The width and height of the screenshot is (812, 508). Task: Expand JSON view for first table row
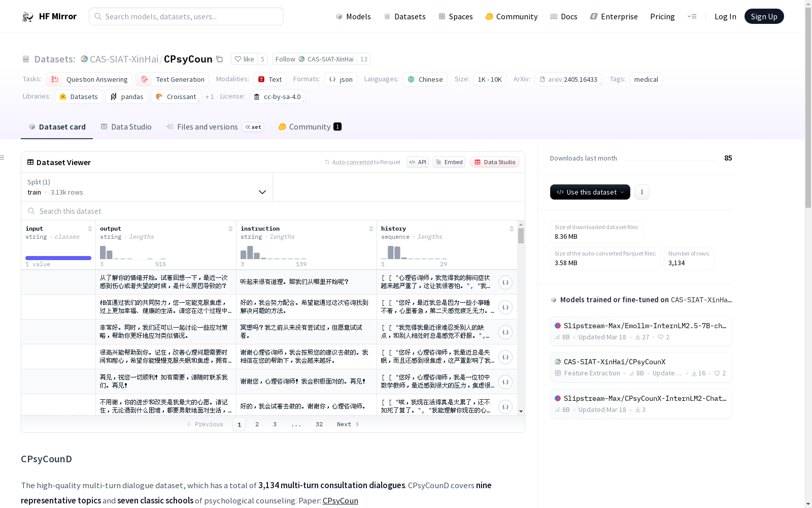click(505, 282)
